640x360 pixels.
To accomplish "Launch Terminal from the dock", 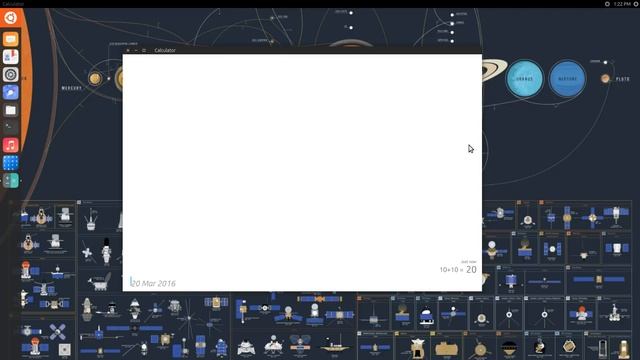I will (x=11, y=128).
